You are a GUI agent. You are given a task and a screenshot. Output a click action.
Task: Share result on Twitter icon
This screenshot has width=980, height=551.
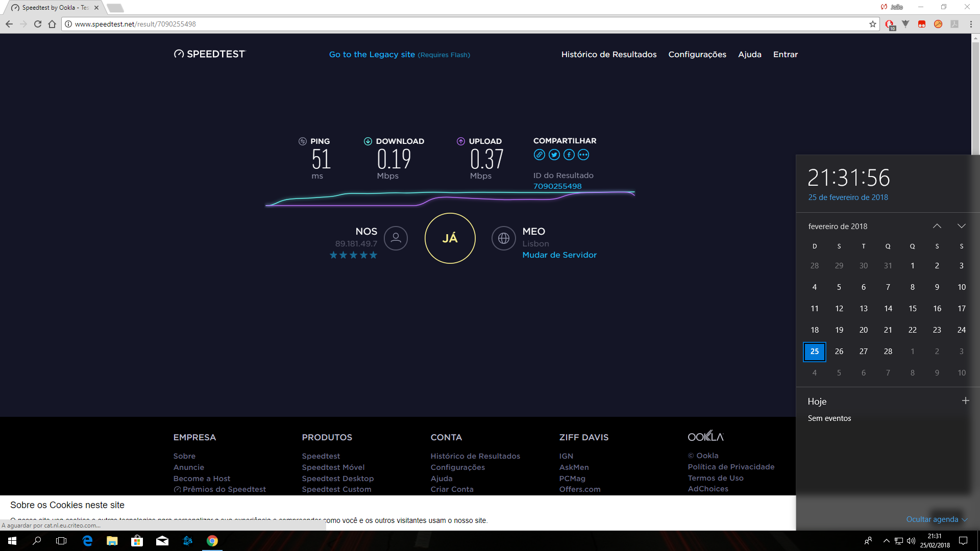click(554, 155)
